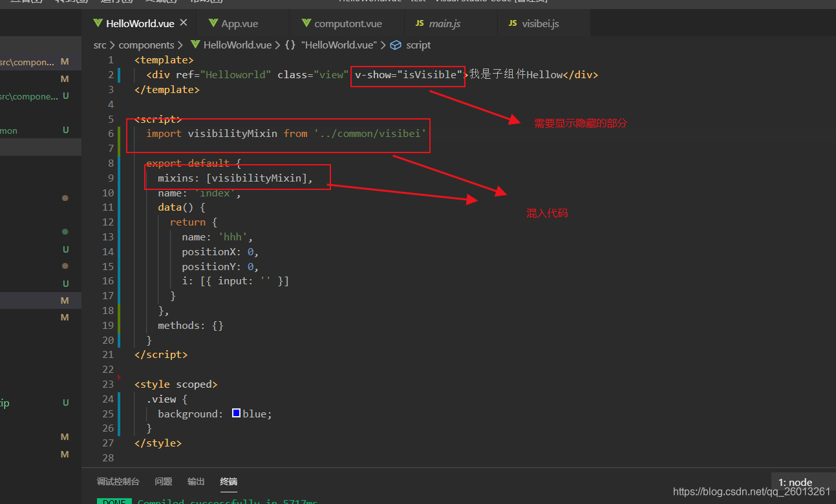836x504 pixels.
Task: Click the script cube icon in breadcrumb
Action: (396, 45)
